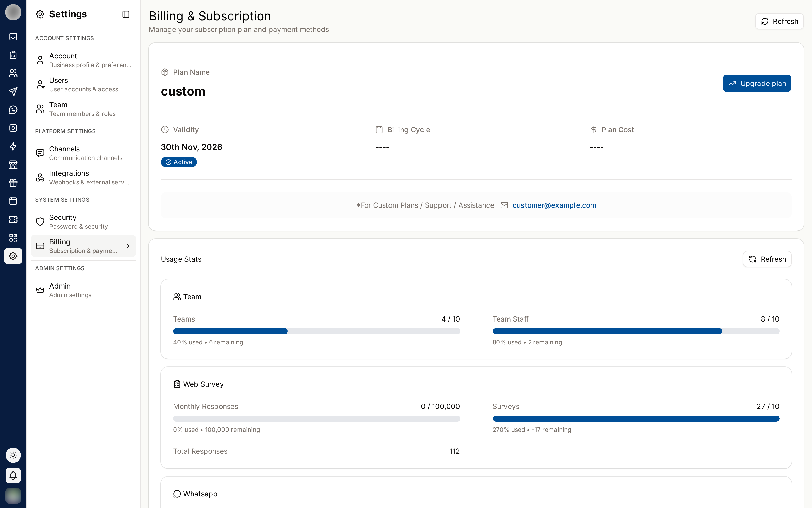The width and height of the screenshot is (812, 508).
Task: Select Billing subscription menu item
Action: coord(83,246)
